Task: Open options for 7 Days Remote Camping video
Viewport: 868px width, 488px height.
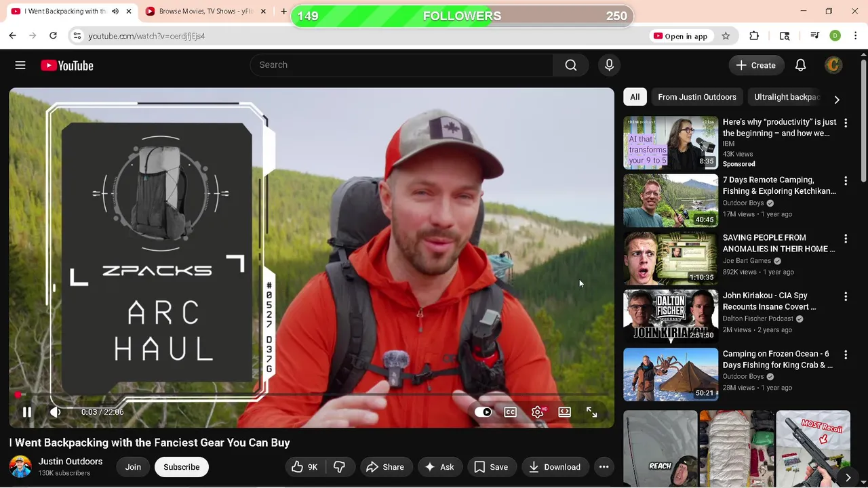Action: 846,181
